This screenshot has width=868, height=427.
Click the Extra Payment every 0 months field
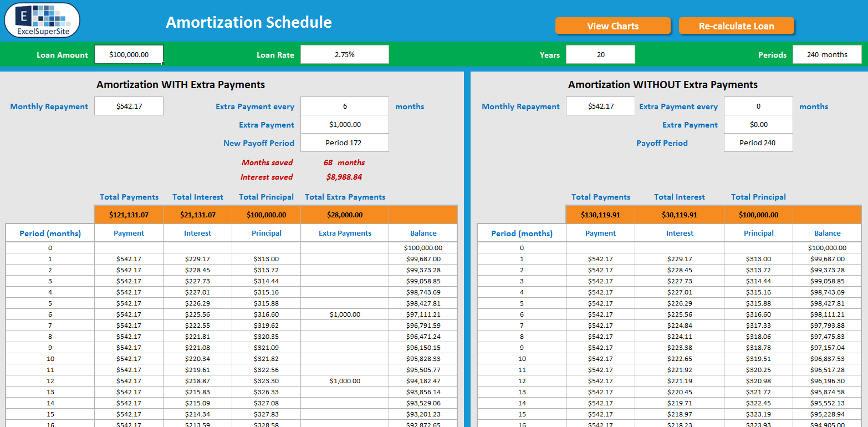(758, 106)
